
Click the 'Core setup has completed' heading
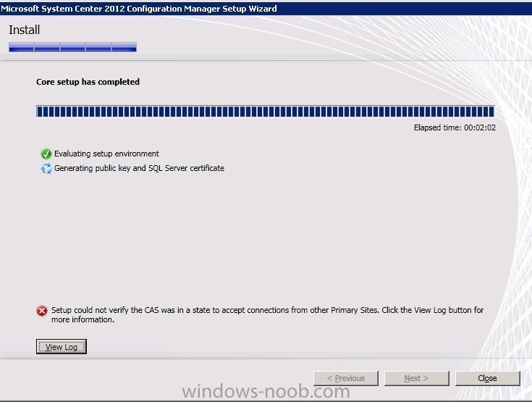tap(88, 82)
